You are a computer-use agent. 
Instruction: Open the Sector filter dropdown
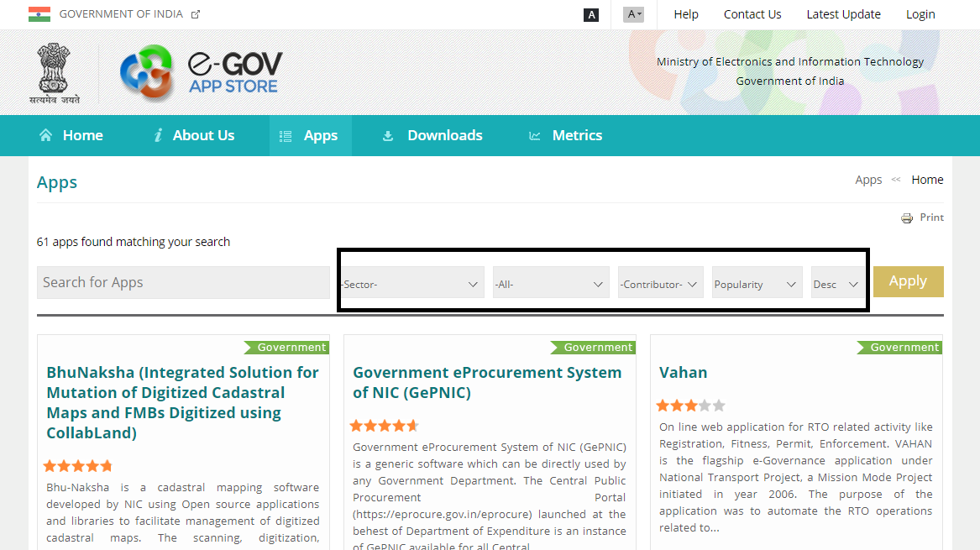pyautogui.click(x=411, y=282)
